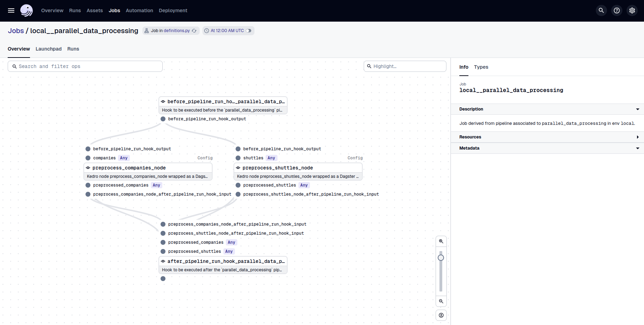The image size is (644, 325).
Task: Focus the Search and filter ops field
Action: point(85,66)
